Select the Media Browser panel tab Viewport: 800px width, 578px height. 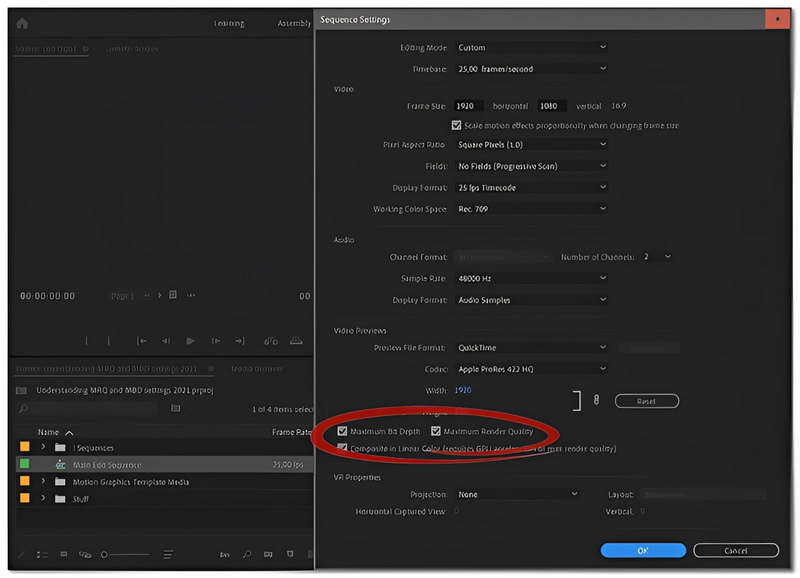pos(257,368)
